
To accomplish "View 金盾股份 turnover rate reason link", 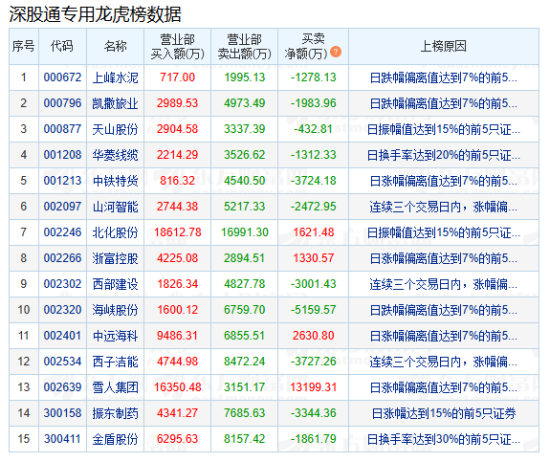I will (x=443, y=439).
